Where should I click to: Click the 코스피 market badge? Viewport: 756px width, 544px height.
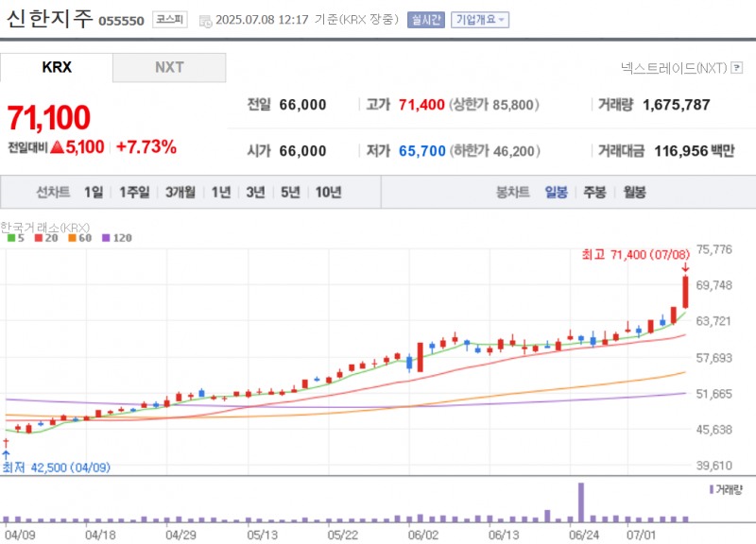click(170, 20)
